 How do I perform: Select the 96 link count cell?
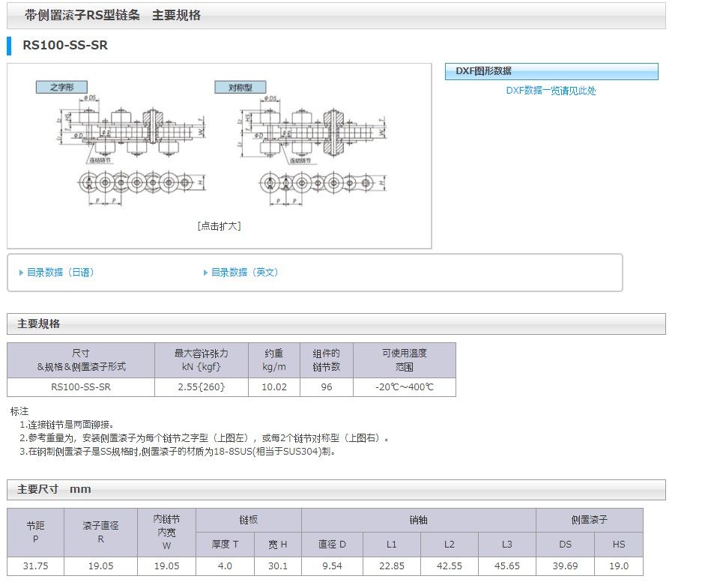click(327, 387)
